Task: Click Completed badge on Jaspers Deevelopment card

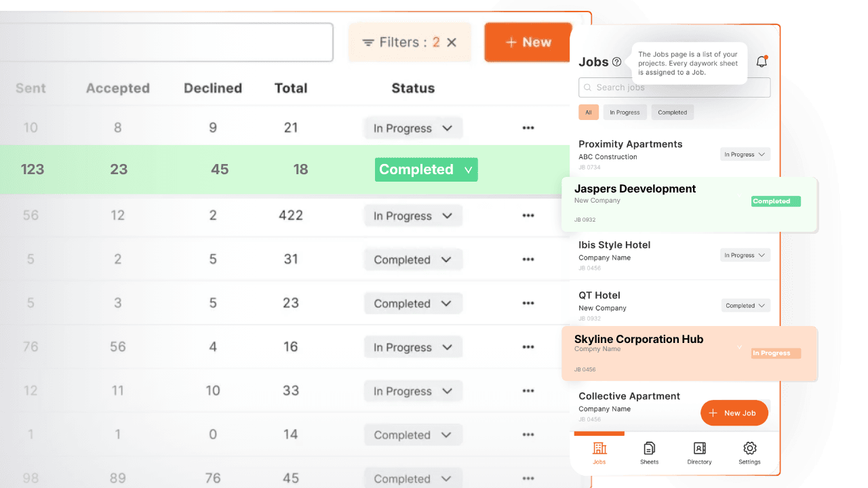Action: (776, 201)
